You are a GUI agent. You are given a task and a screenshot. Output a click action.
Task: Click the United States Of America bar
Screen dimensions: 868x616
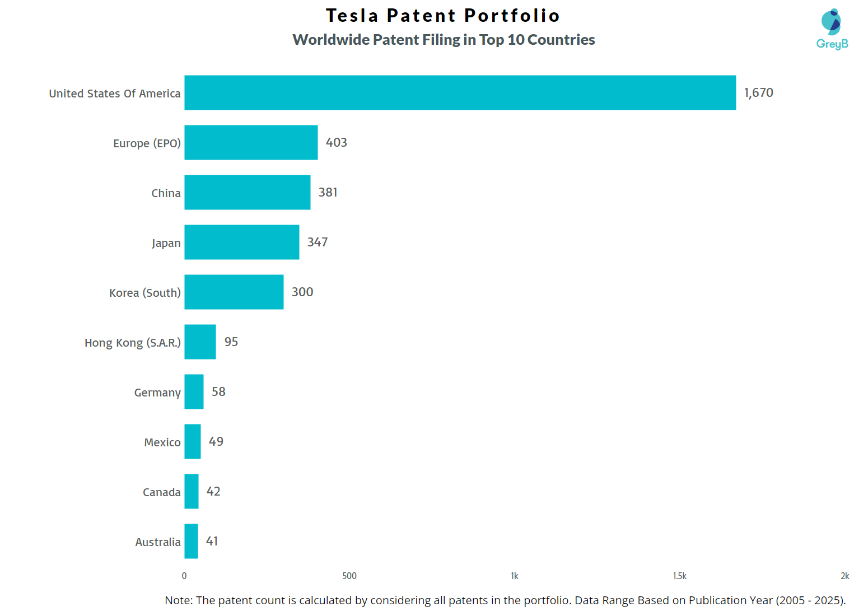[x=460, y=92]
